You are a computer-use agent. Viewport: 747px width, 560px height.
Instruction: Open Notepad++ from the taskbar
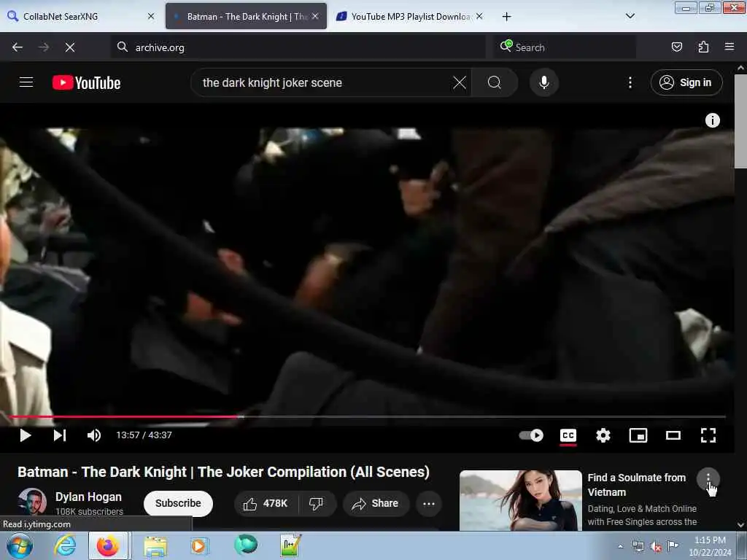coord(290,545)
